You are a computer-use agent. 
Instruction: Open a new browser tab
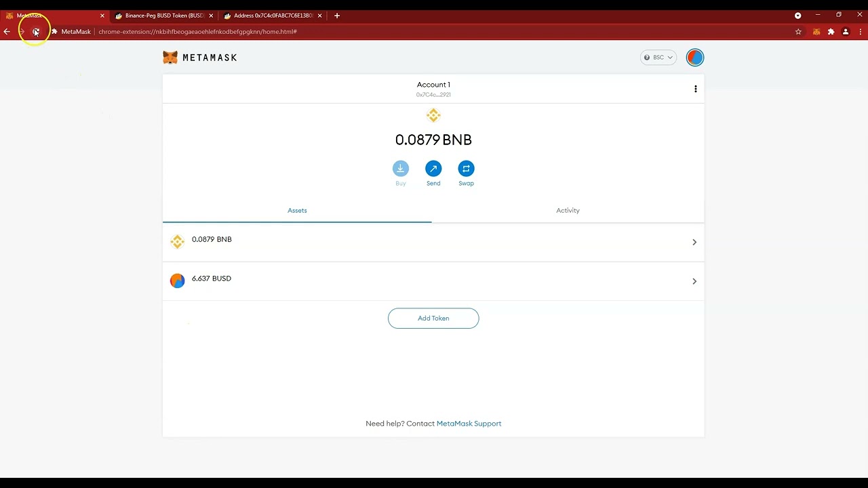click(337, 16)
